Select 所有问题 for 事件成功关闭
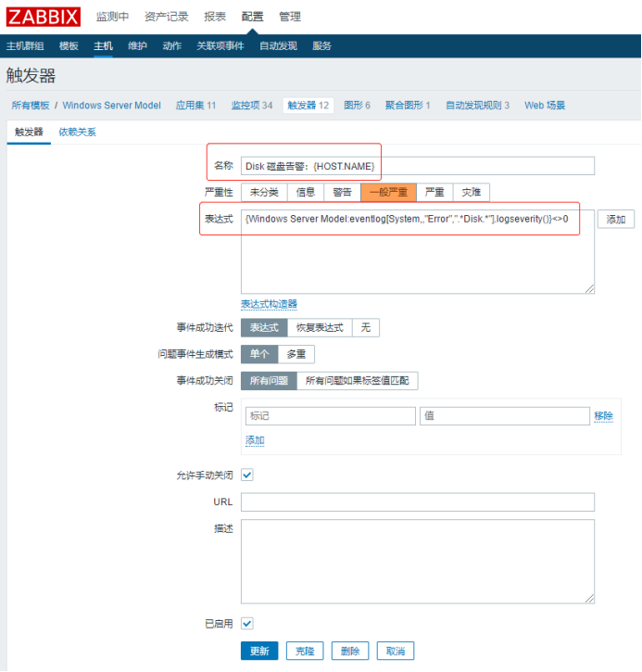 tap(269, 381)
